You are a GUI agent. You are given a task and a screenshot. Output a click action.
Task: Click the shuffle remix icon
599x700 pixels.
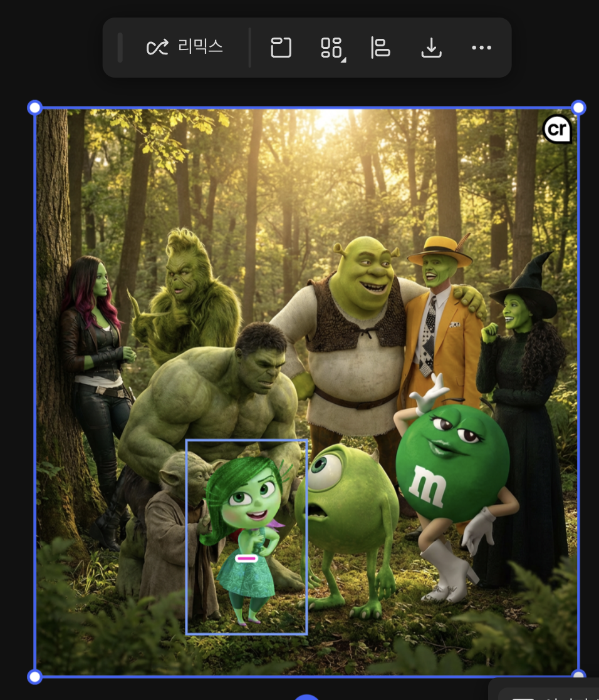pos(157,48)
